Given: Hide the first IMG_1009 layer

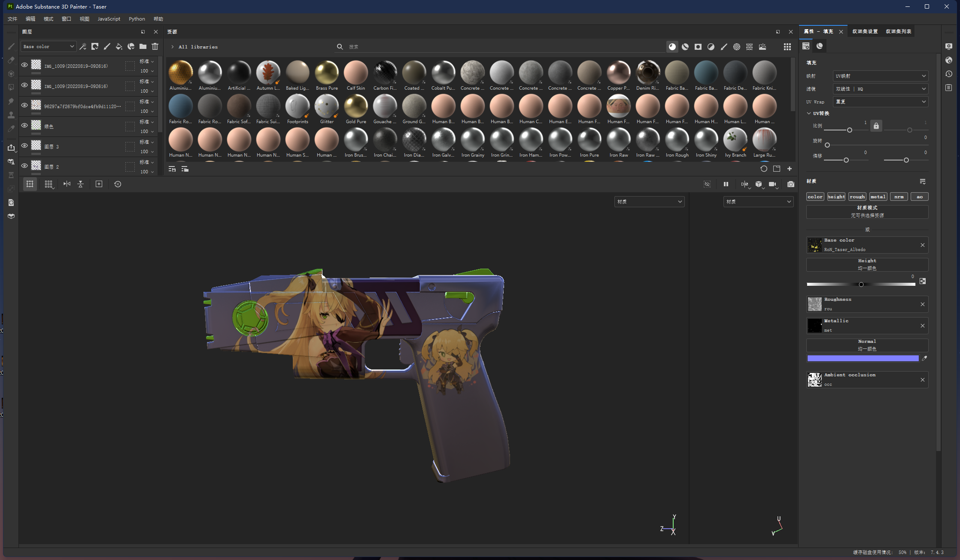Looking at the screenshot, I should pos(24,65).
